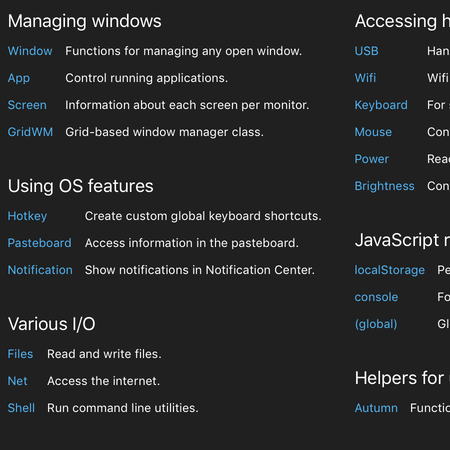The height and width of the screenshot is (450, 450).
Task: Open the Mouse module link
Action: [373, 132]
